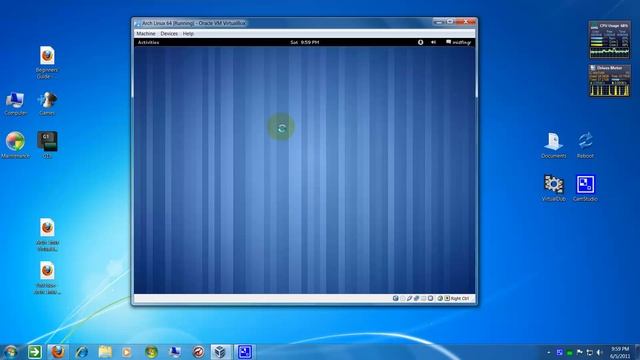Open the Help menu in VirtualBox
Screen dimensions: 640x360
[x=188, y=33]
